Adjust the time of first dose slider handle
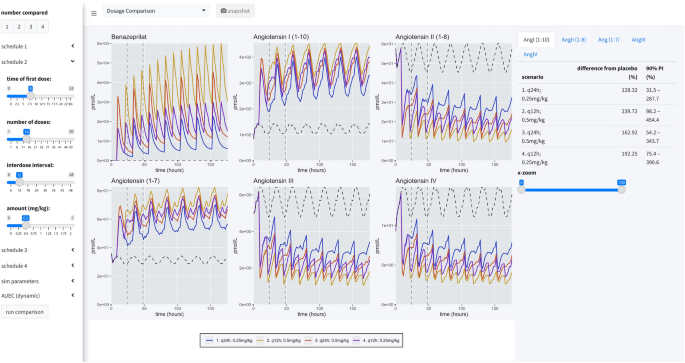Viewport: 685px width, 363px height. [x=31, y=96]
